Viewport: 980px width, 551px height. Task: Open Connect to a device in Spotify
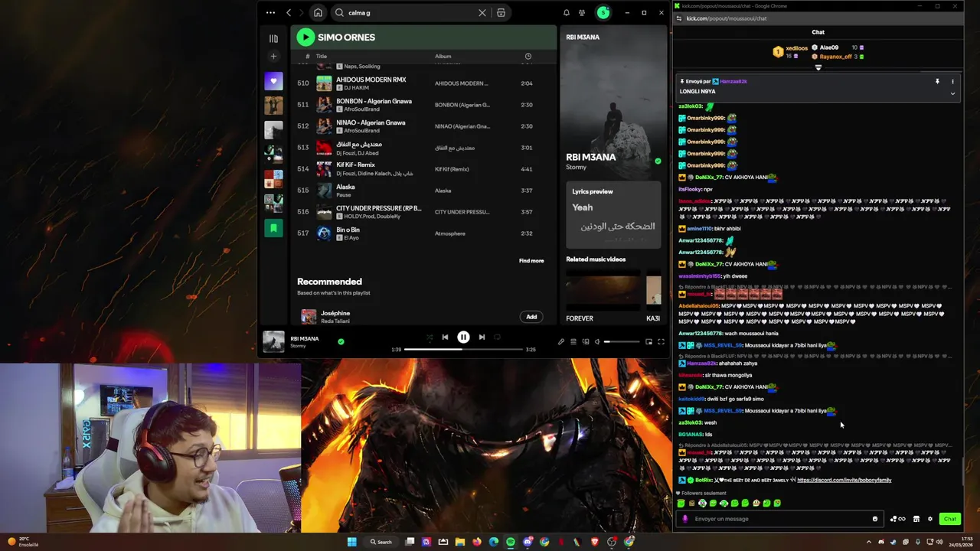(x=586, y=342)
